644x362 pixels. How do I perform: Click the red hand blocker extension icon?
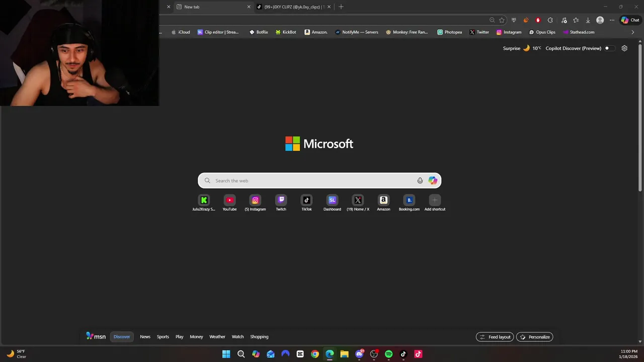click(x=538, y=20)
